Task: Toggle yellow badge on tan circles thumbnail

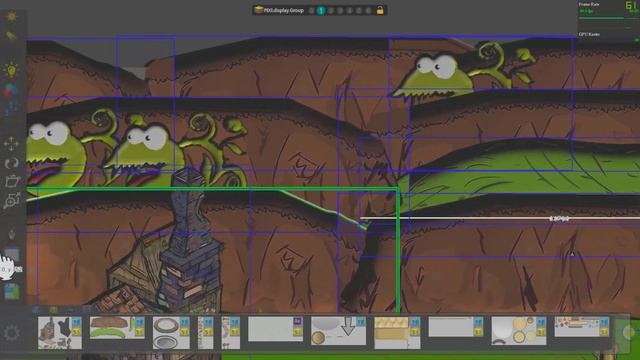Action: pos(540,332)
